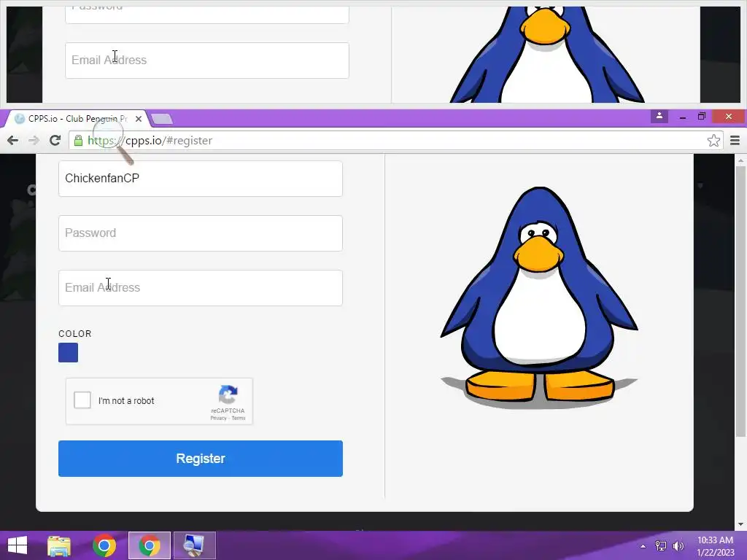
Task: Switch to the active Chrome taskbar window
Action: (149, 545)
